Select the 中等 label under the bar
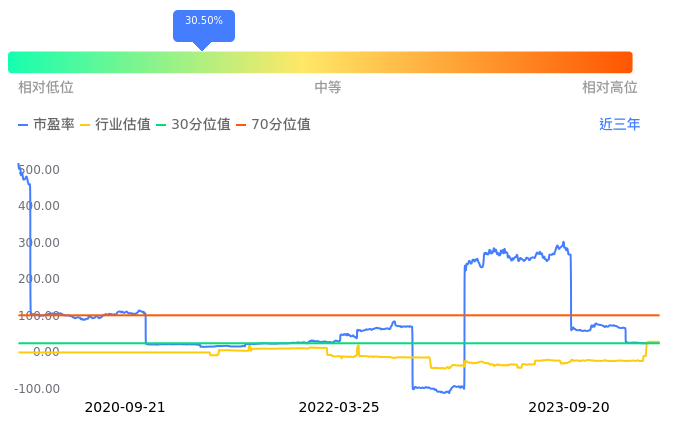This screenshot has height=442, width=686. point(328,88)
